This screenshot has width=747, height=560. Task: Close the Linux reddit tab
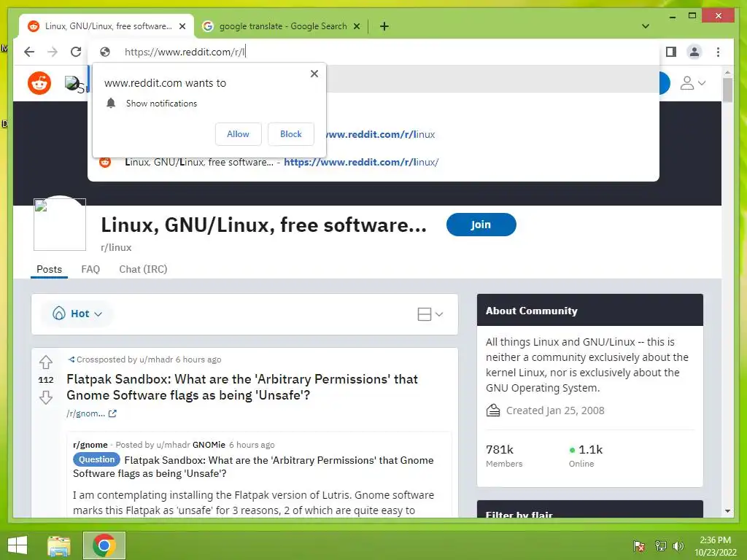182,26
